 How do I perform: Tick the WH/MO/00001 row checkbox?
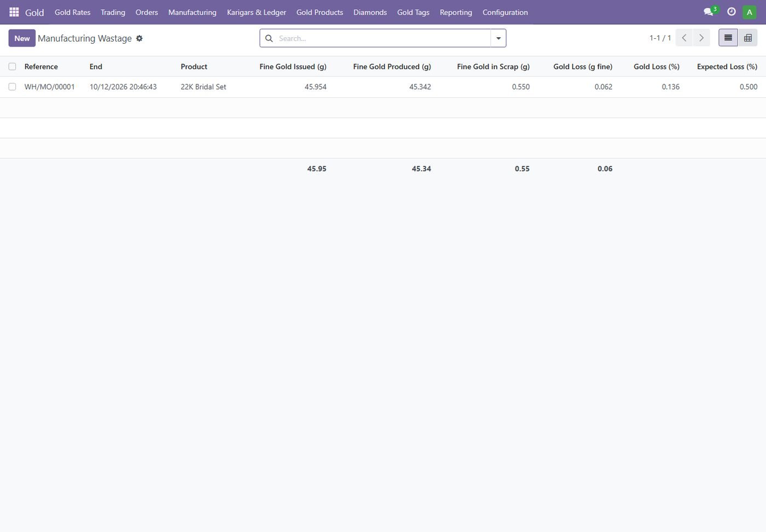coord(12,87)
